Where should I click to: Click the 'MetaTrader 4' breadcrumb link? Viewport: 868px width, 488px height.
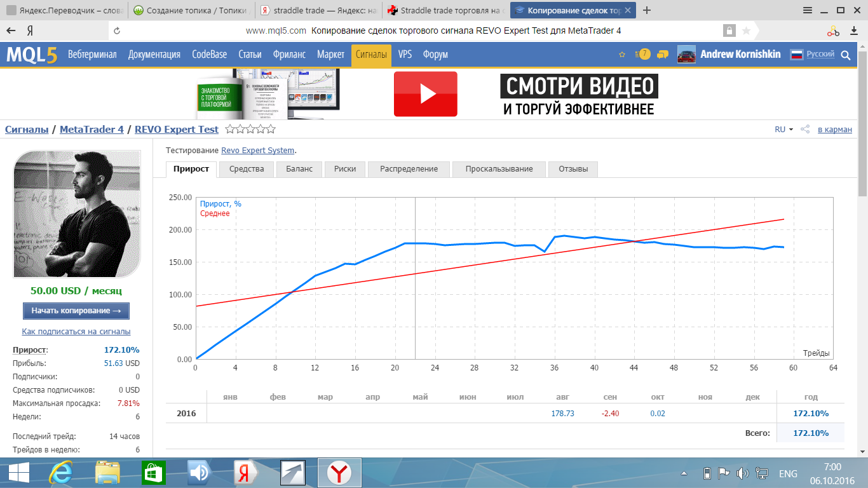92,130
